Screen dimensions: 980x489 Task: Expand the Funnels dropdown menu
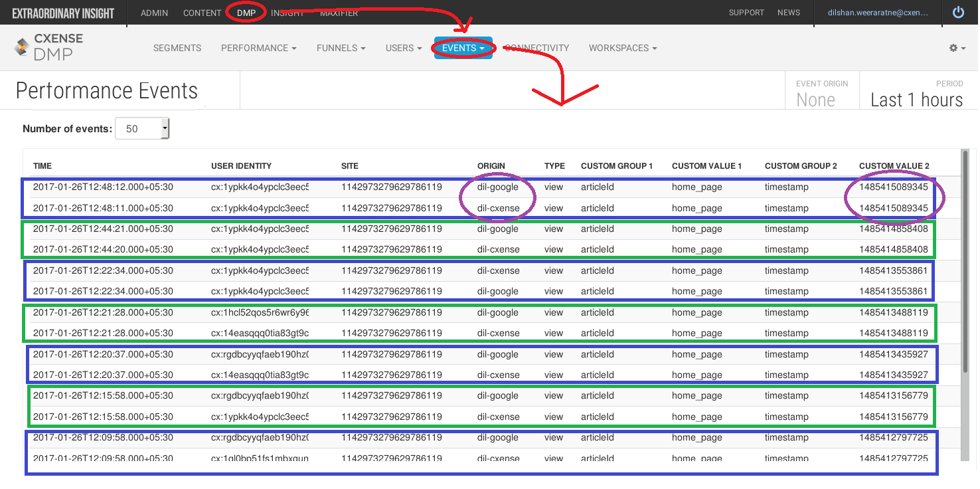pos(341,48)
